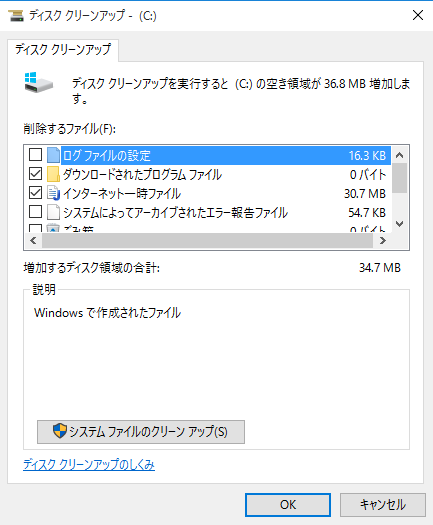
Task: Click the disk cleanup icon in title bar
Action: (x=16, y=15)
